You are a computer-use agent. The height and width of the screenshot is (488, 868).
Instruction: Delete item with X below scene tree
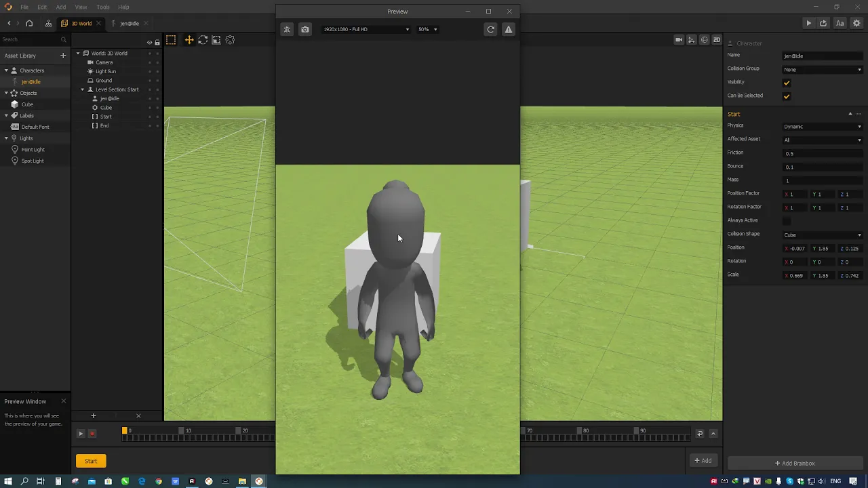pyautogui.click(x=138, y=415)
